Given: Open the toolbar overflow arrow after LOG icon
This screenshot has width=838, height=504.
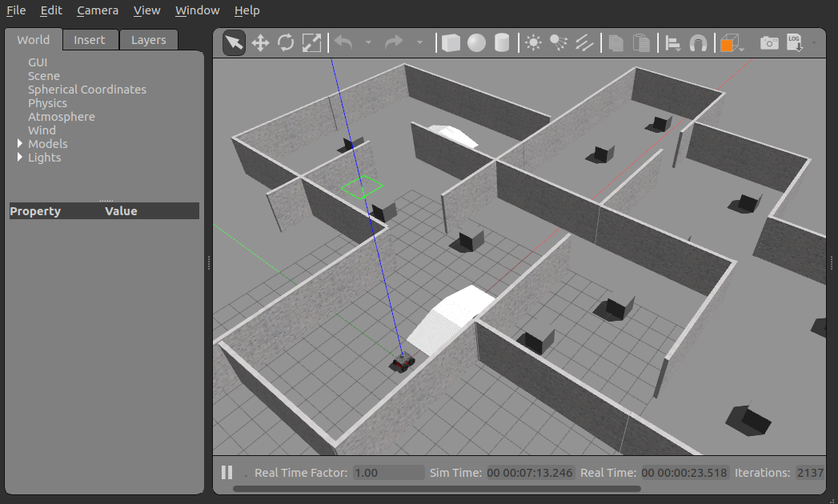Looking at the screenshot, I should click(814, 42).
